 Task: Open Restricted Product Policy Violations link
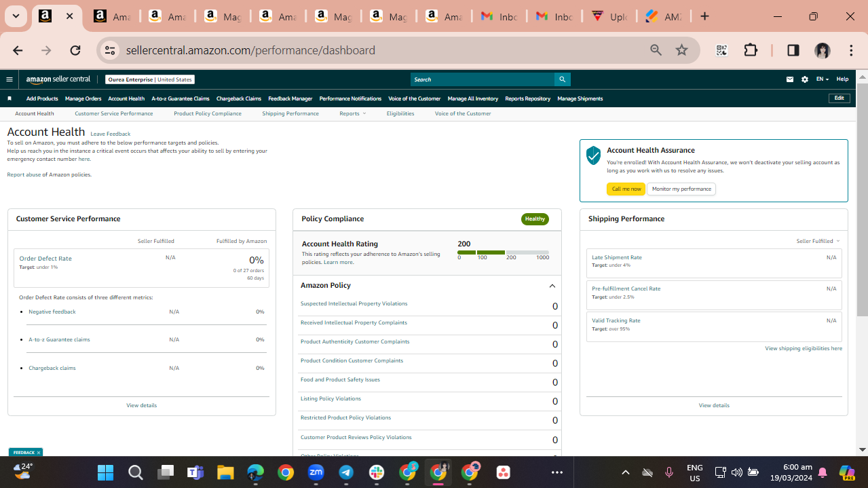(x=345, y=417)
